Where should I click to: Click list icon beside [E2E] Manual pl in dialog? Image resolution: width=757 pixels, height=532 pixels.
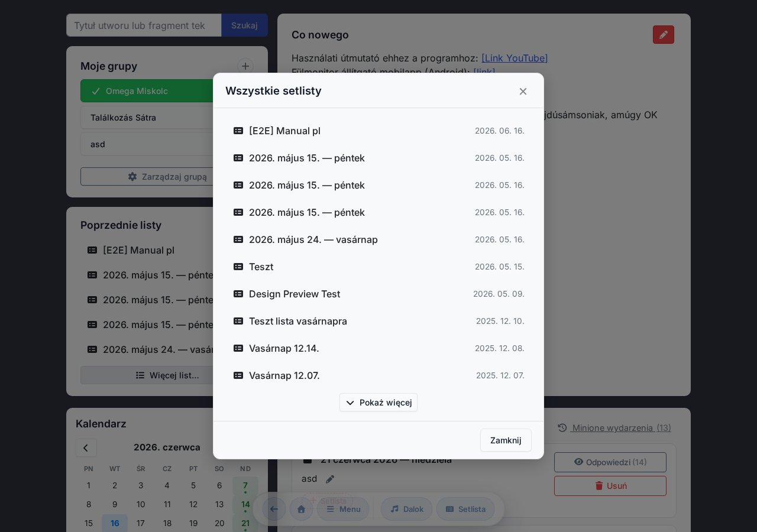[x=238, y=131]
